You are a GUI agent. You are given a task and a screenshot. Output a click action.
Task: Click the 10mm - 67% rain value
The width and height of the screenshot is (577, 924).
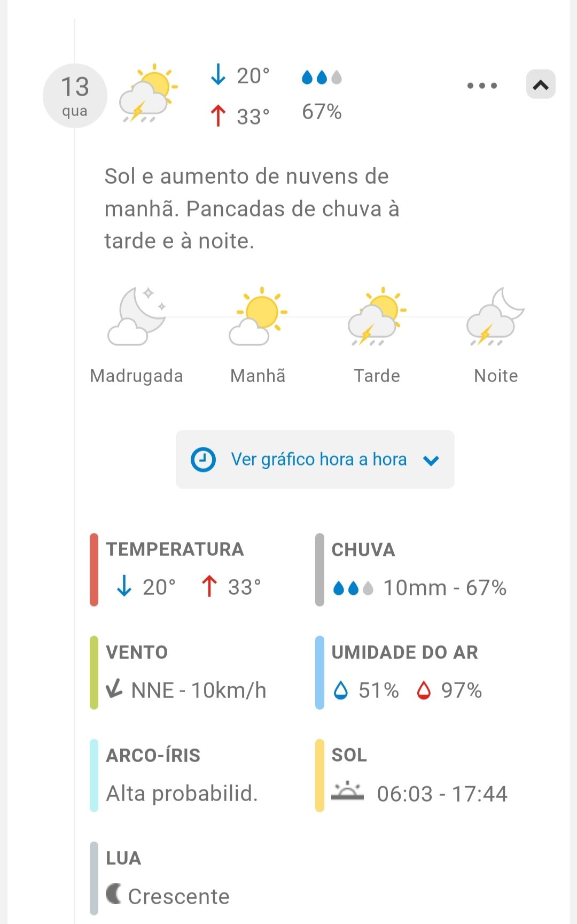(x=445, y=588)
